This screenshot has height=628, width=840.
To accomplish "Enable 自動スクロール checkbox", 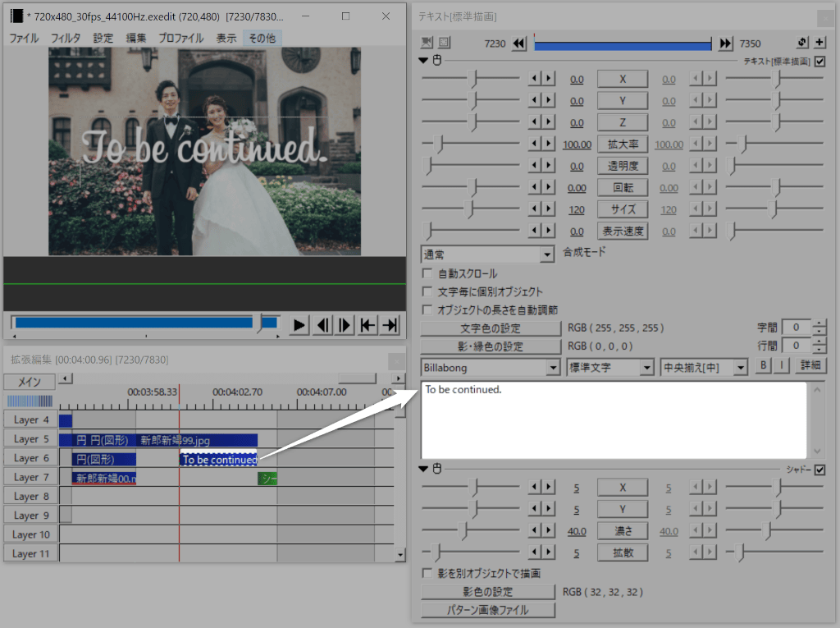I will (x=427, y=273).
